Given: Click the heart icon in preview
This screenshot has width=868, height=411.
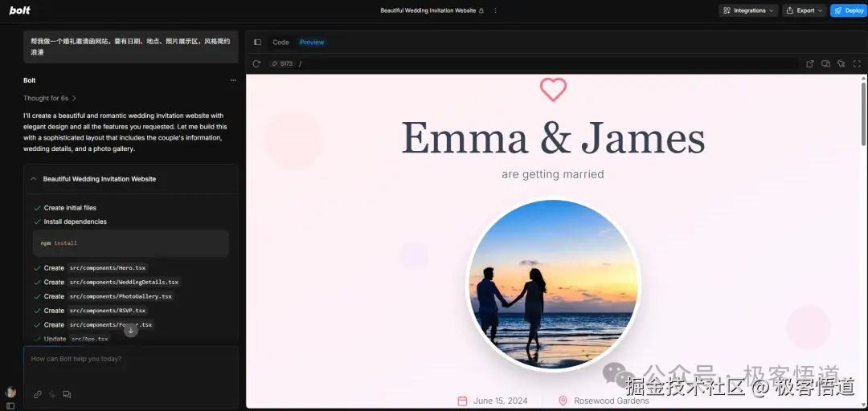Looking at the screenshot, I should [x=553, y=89].
